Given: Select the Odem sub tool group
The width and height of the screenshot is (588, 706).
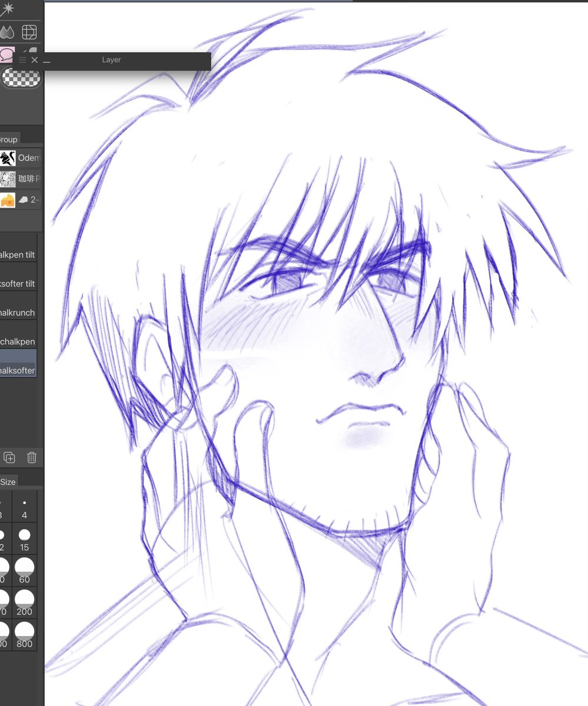Looking at the screenshot, I should click(x=20, y=158).
